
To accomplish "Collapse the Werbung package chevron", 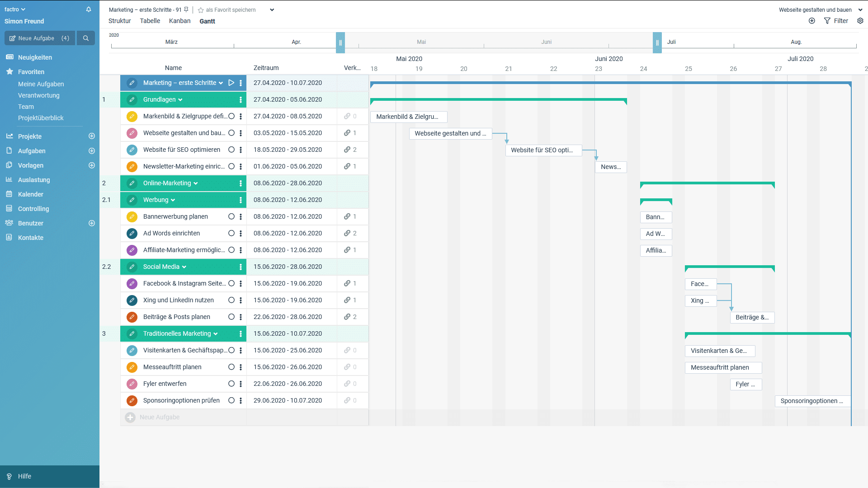I will coord(173,200).
